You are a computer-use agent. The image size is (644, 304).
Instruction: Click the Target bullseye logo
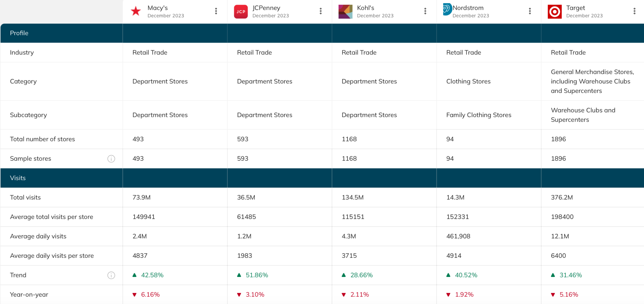554,11
